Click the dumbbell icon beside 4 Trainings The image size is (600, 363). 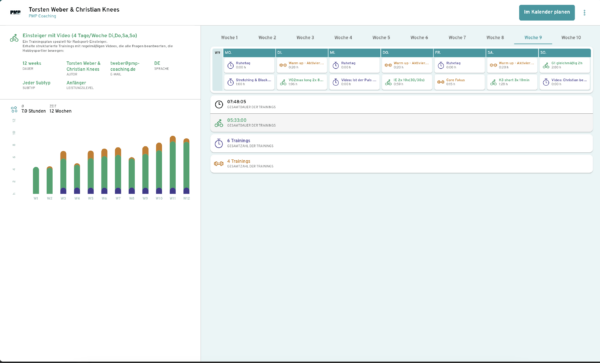click(218, 164)
